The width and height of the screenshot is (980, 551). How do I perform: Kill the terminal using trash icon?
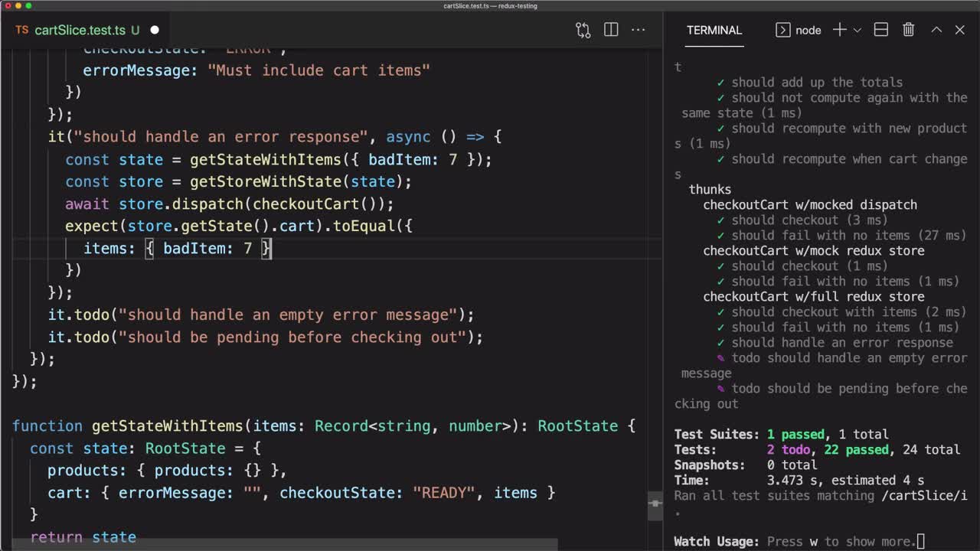click(x=909, y=30)
